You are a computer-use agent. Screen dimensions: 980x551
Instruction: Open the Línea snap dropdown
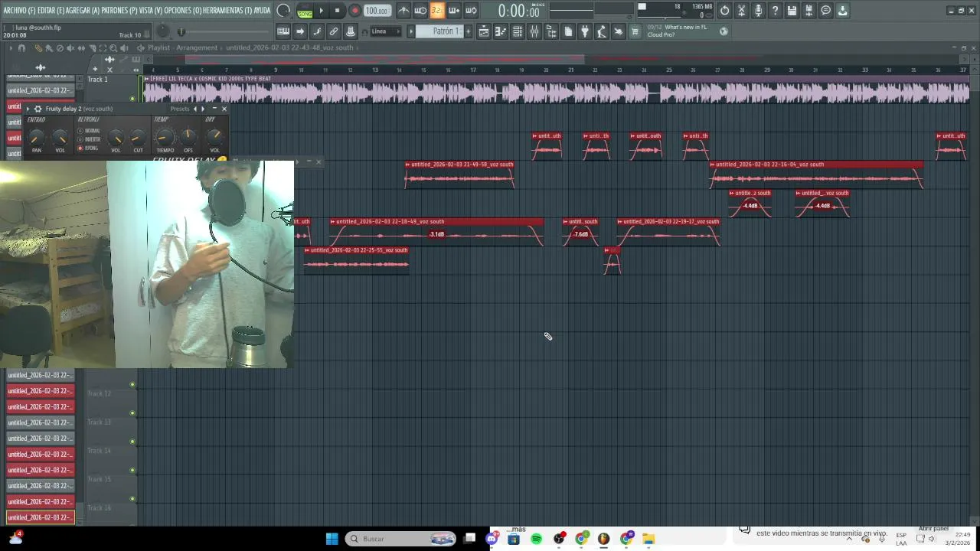385,31
